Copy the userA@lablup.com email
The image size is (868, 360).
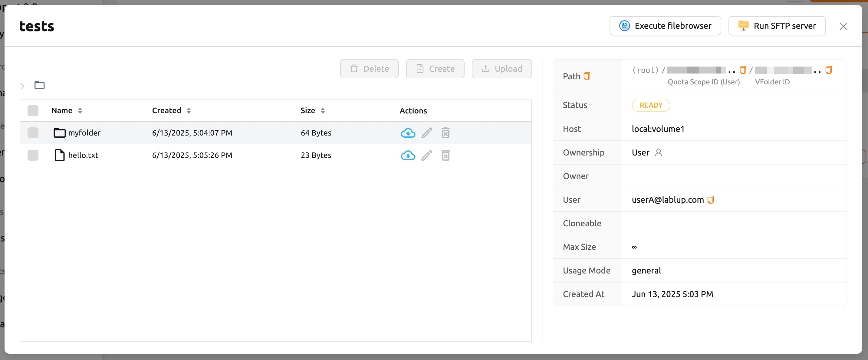710,200
